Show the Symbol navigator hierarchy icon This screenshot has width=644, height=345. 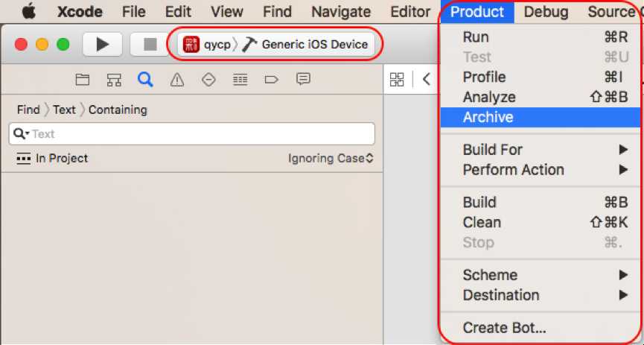[x=114, y=80]
